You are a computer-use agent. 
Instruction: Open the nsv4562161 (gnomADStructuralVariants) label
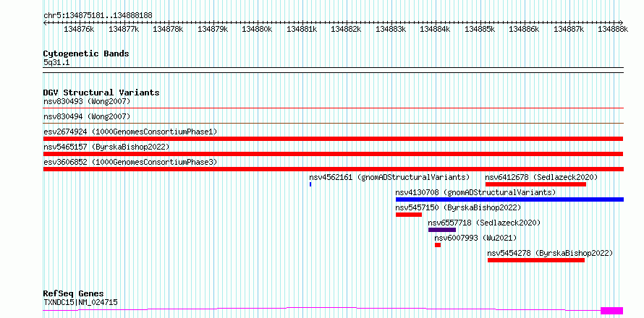pos(389,177)
